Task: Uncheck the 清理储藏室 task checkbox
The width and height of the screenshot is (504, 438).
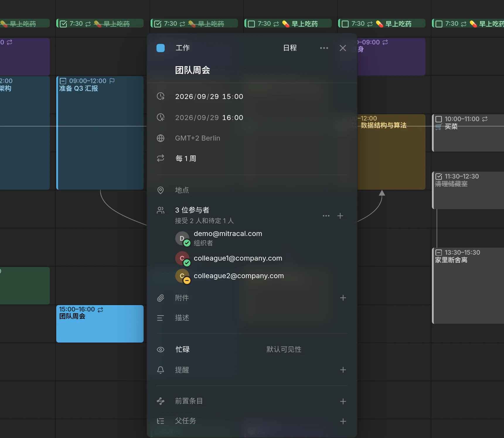Action: pyautogui.click(x=439, y=176)
